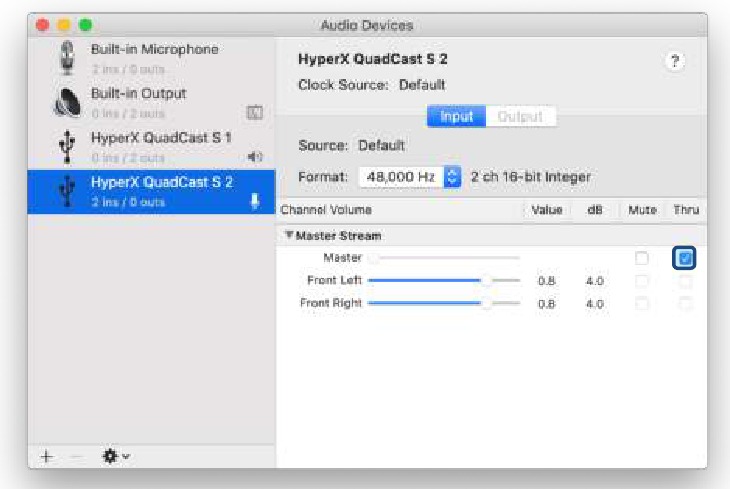Image resolution: width=730 pixels, height=489 pixels.
Task: Zoom the window with the green button
Action: (x=86, y=25)
